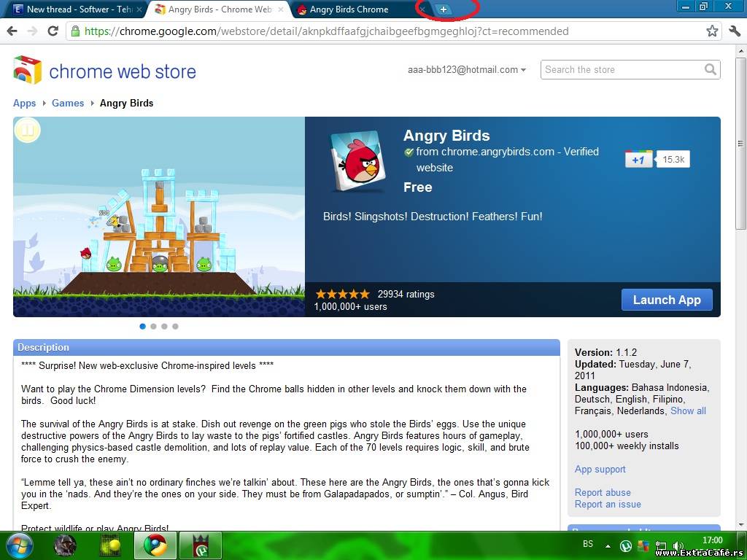Click the '100,000+ weekly installs' text

(x=627, y=446)
